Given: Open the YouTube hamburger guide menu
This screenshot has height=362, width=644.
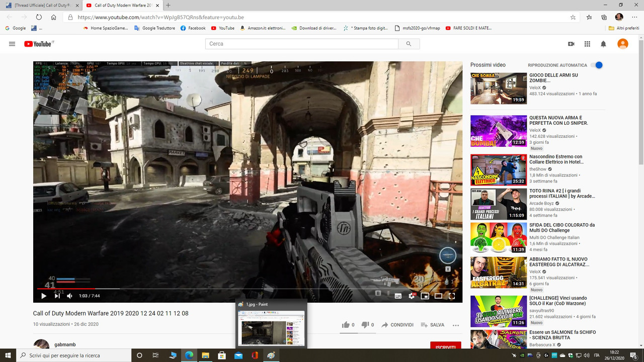Looking at the screenshot, I should tap(12, 44).
